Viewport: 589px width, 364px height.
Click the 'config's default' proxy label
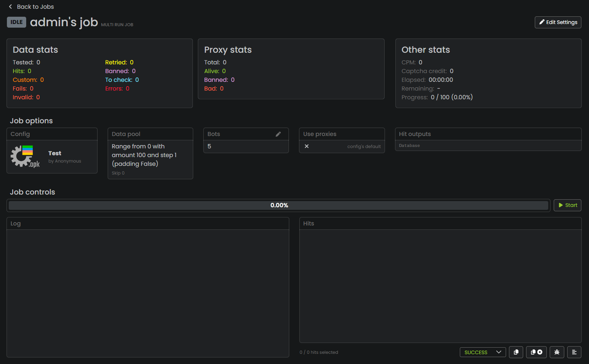pos(364,147)
